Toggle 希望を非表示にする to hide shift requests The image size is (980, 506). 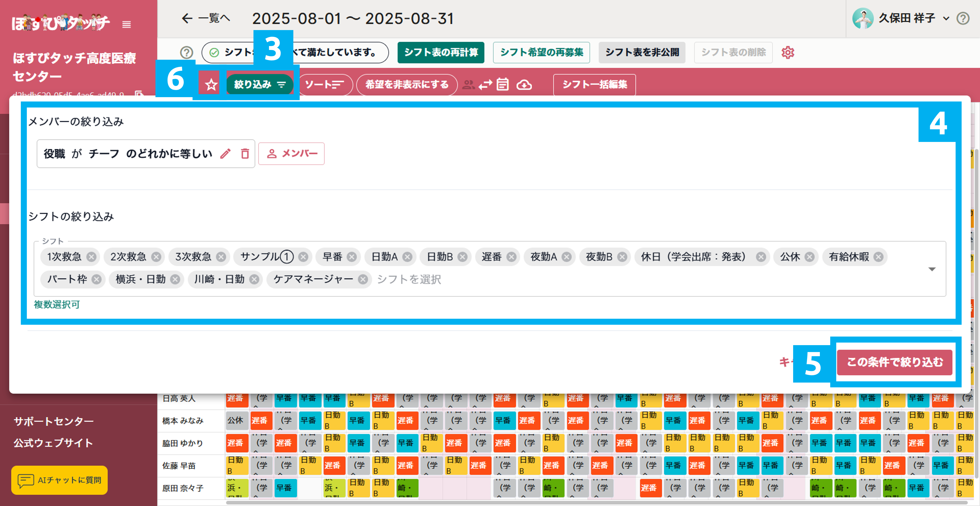[x=407, y=84]
